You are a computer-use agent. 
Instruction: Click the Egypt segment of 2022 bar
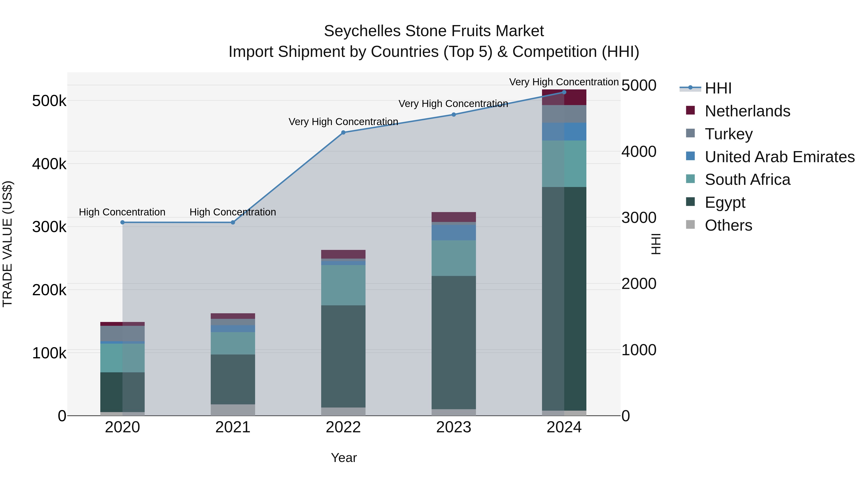coord(343,356)
